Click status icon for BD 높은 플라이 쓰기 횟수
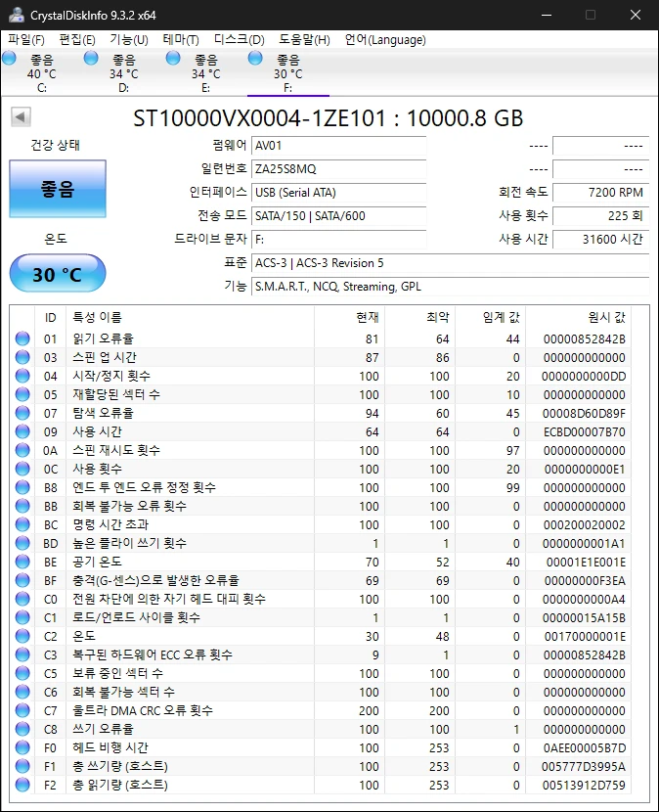659x812 pixels. pyautogui.click(x=22, y=543)
